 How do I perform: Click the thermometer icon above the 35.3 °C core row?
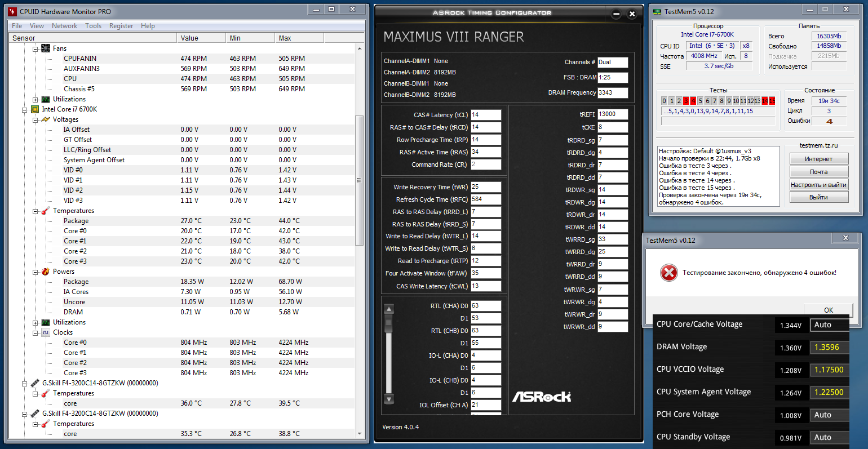point(46,424)
